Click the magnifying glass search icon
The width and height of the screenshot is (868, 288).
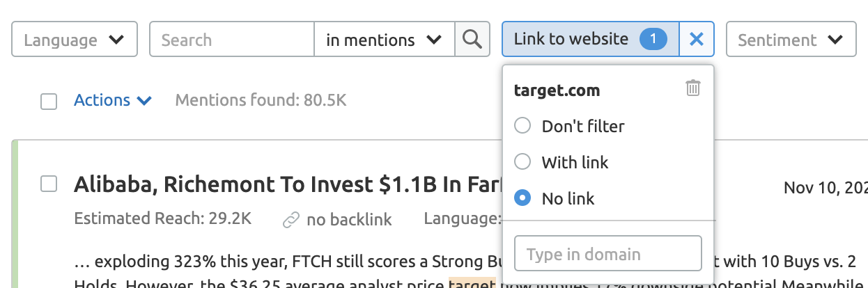(x=472, y=40)
